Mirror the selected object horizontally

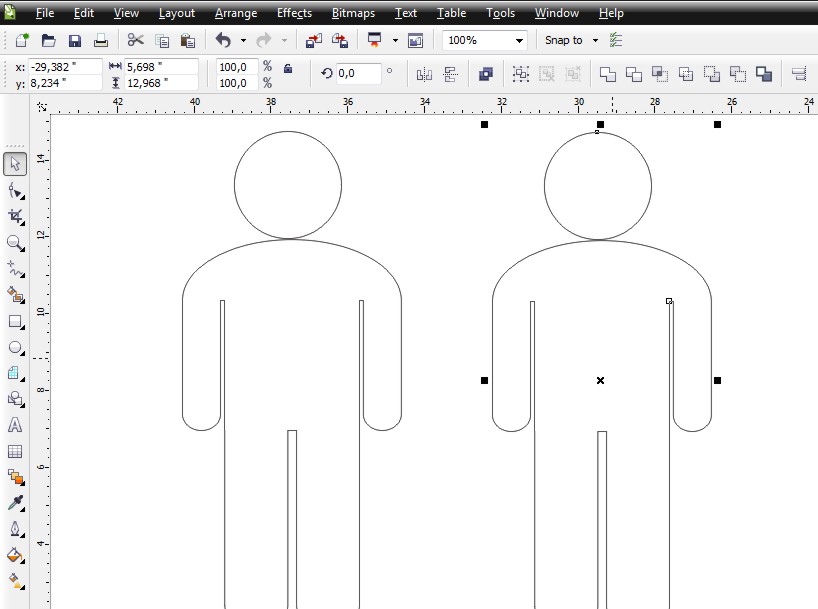(x=423, y=73)
